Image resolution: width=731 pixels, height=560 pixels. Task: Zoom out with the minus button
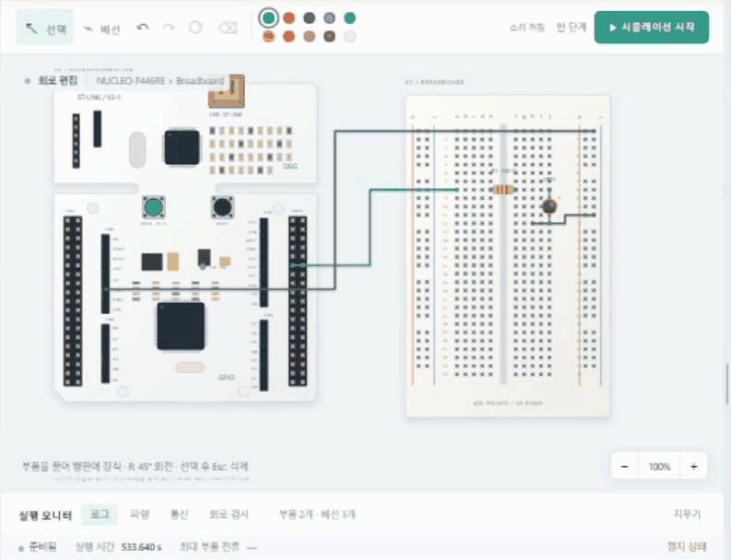click(x=625, y=466)
